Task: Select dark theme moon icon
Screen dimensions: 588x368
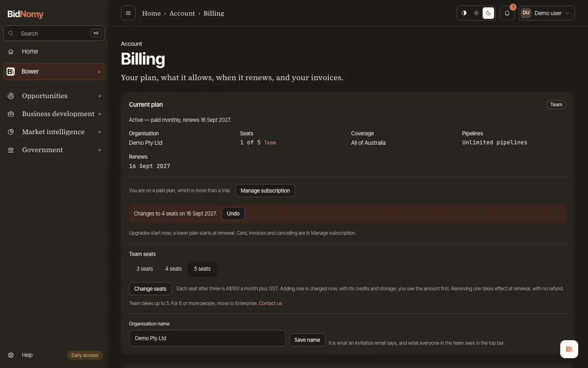Action: [488, 13]
